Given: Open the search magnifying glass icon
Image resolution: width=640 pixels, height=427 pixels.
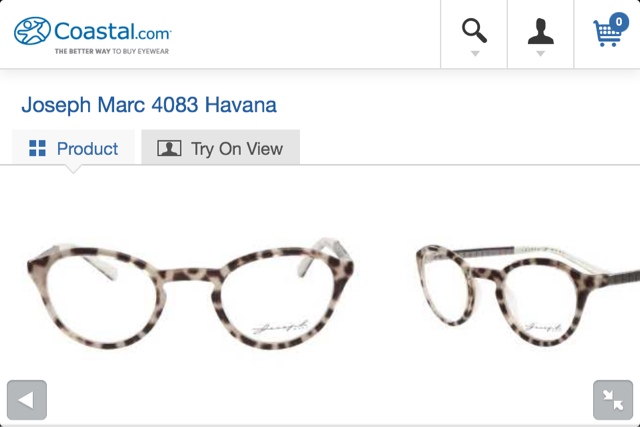Looking at the screenshot, I should [474, 30].
